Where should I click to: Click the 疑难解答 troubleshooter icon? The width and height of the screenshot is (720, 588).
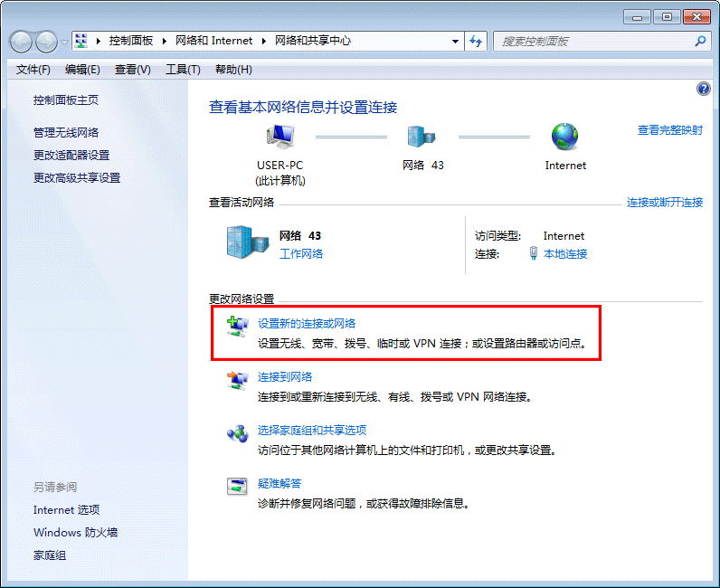pos(237,487)
